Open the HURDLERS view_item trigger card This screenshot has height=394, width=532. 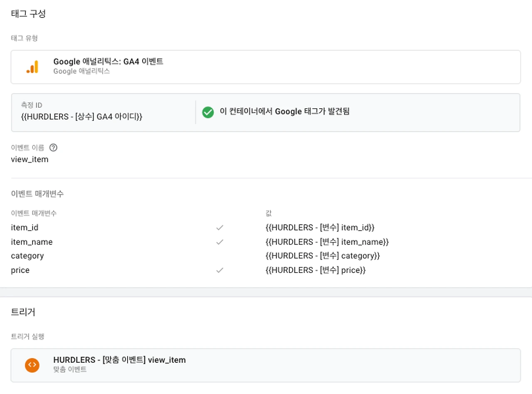click(266, 365)
